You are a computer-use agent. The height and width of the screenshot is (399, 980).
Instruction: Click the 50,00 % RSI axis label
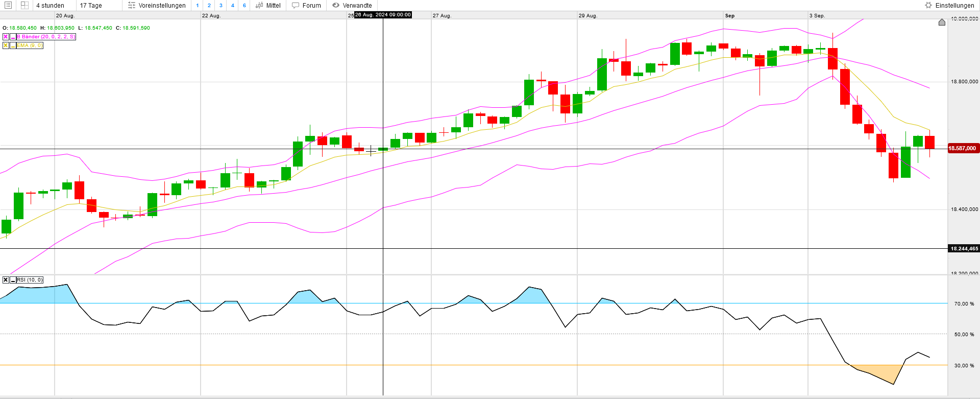click(x=964, y=335)
